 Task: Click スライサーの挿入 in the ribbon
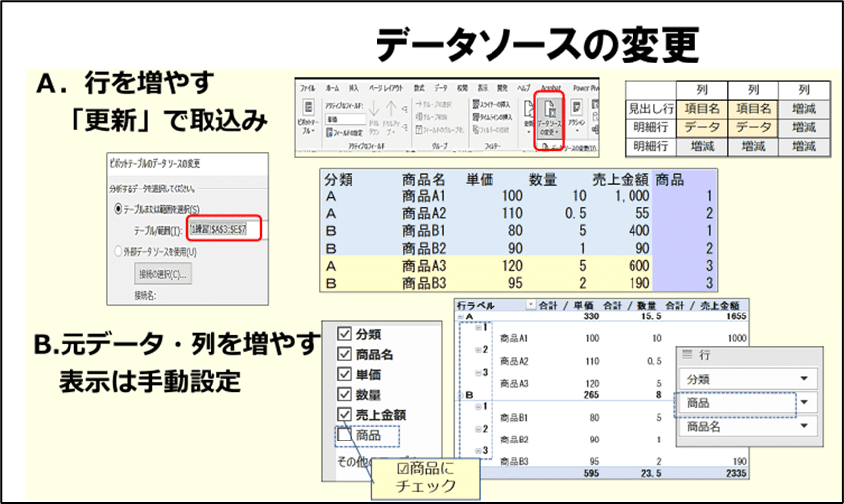click(491, 104)
